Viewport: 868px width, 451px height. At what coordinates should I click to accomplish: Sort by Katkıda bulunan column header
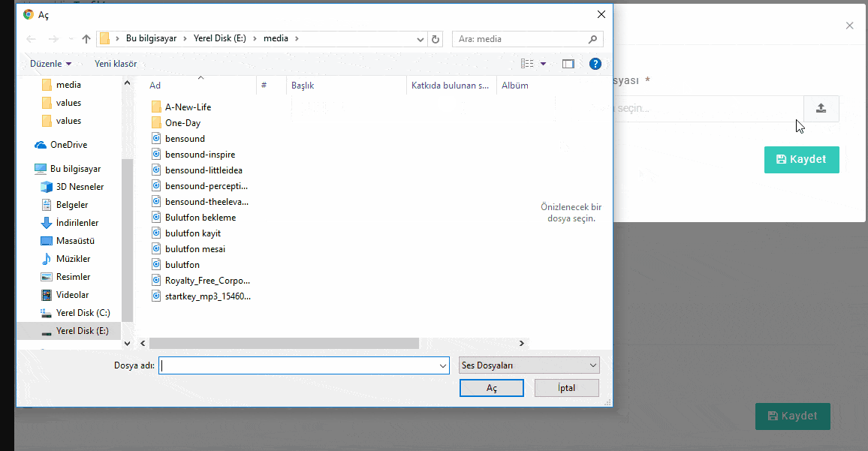451,86
